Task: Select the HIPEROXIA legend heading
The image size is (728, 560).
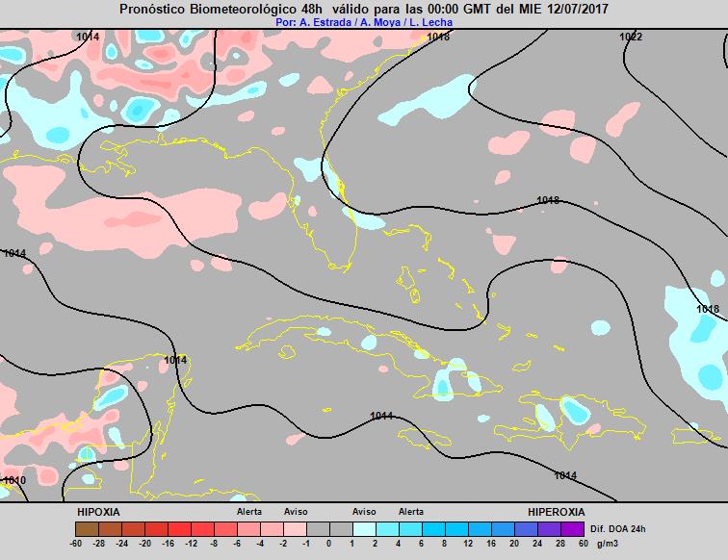Action: click(x=557, y=512)
